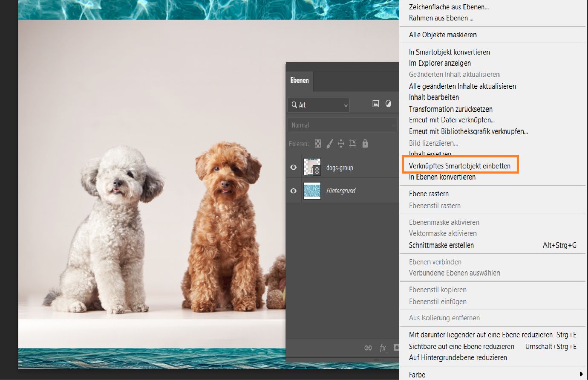Select Inhalt bearbeiten

(x=434, y=97)
